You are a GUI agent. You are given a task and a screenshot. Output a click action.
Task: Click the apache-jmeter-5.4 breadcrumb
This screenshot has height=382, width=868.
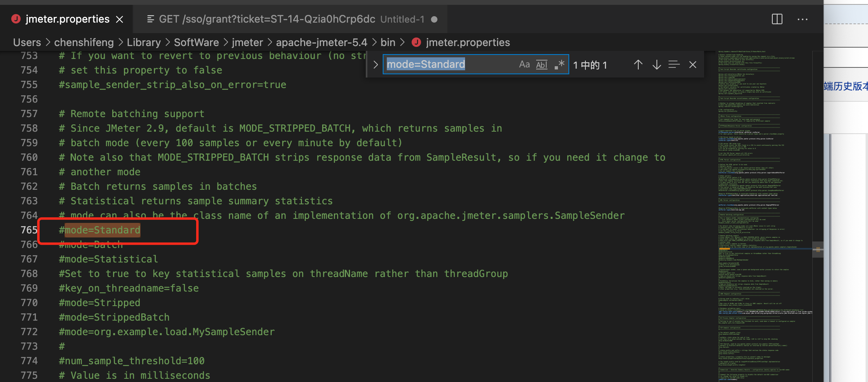322,42
